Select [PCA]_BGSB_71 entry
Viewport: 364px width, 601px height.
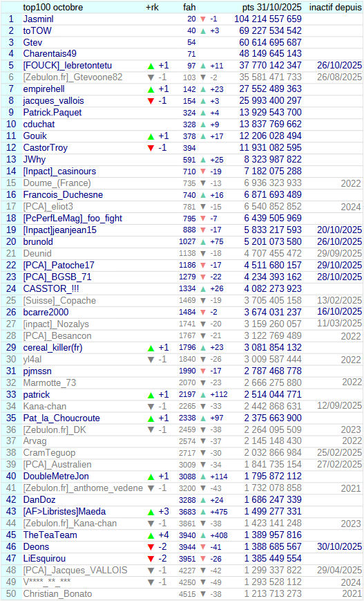(x=57, y=277)
